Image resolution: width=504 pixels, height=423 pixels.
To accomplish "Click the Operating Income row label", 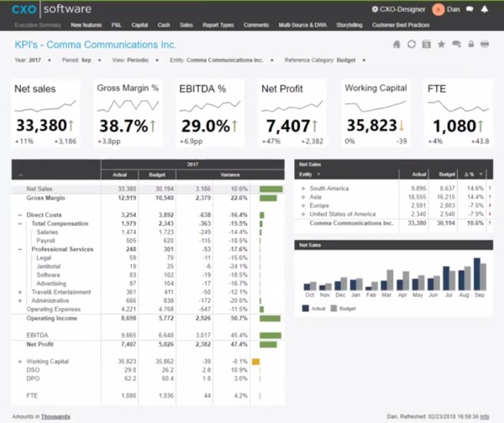I will pyautogui.click(x=52, y=318).
